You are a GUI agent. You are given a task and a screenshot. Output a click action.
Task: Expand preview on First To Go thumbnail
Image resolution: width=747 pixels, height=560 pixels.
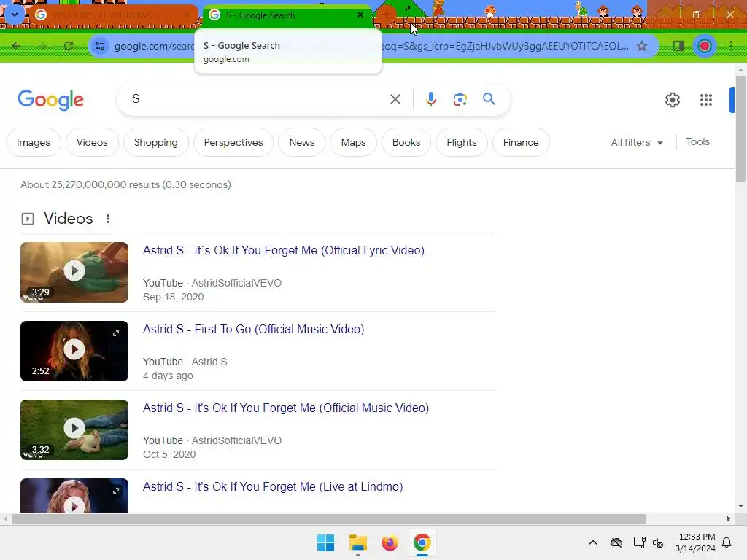[x=116, y=333]
